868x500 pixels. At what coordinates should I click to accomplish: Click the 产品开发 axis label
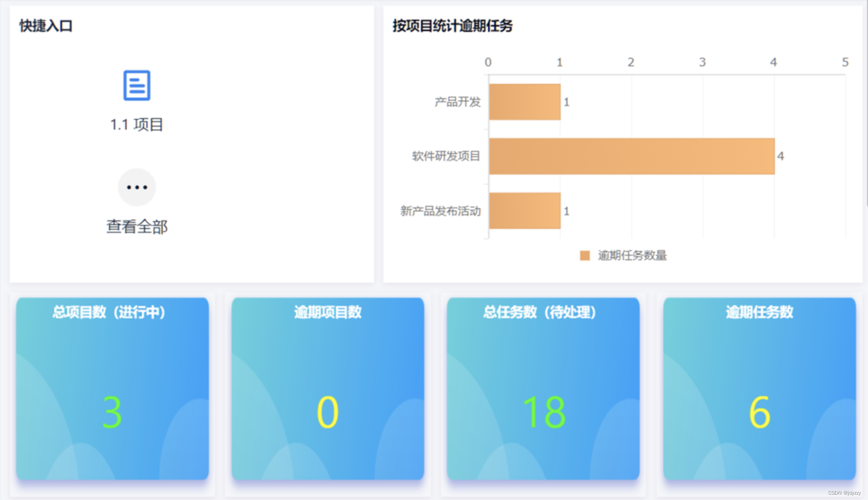click(458, 102)
